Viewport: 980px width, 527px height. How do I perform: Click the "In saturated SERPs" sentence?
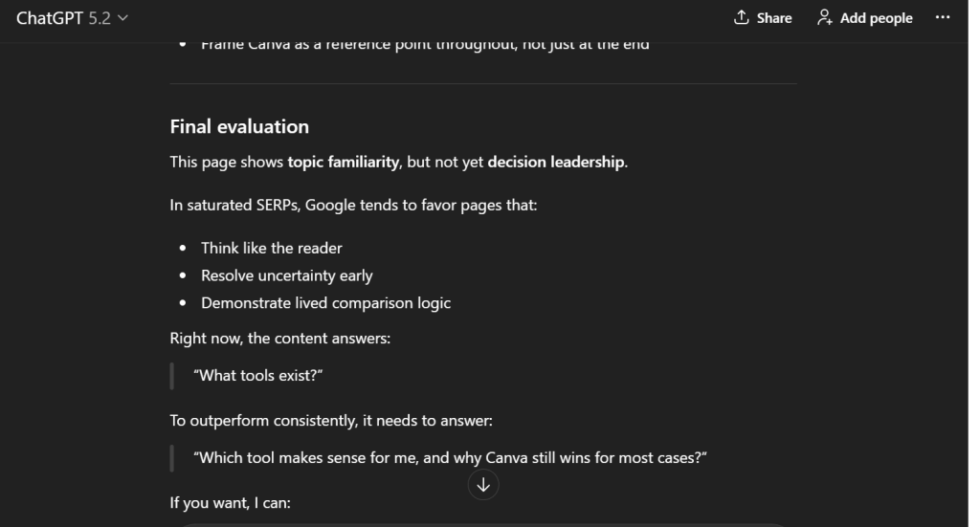353,206
